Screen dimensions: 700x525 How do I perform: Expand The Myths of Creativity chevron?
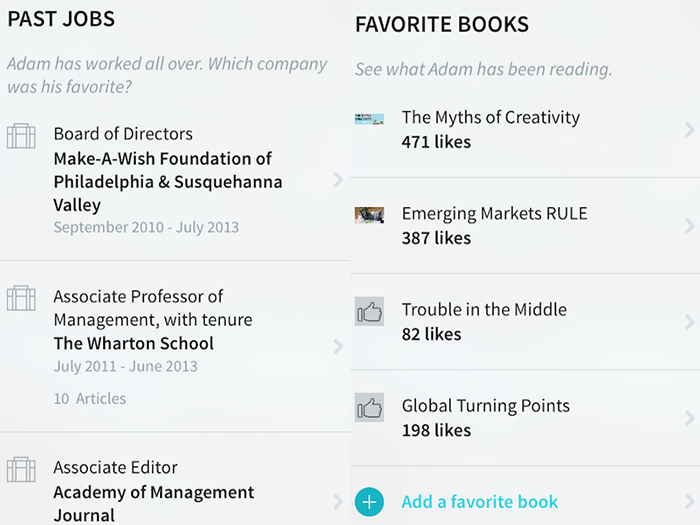[x=690, y=130]
